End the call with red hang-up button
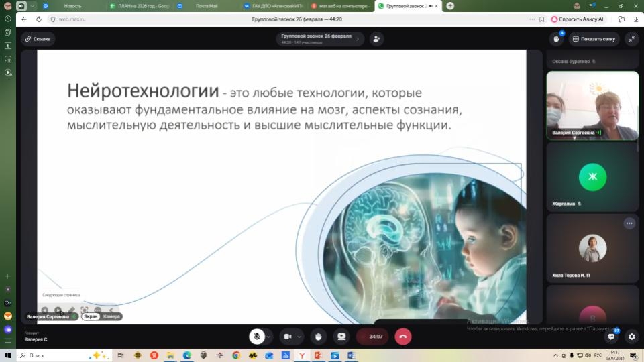Viewport: 644px width, 362px height. coord(403,336)
